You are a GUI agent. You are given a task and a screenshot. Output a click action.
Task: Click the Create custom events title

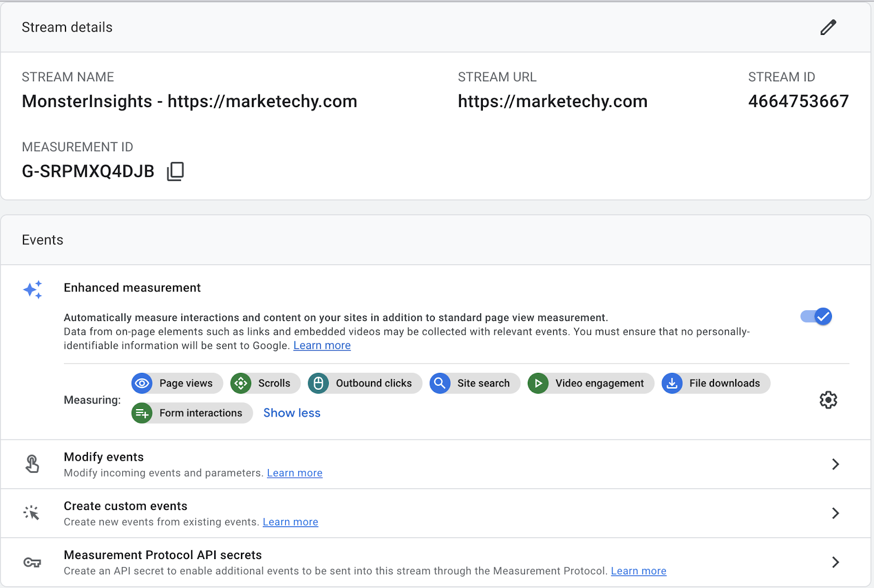point(126,506)
